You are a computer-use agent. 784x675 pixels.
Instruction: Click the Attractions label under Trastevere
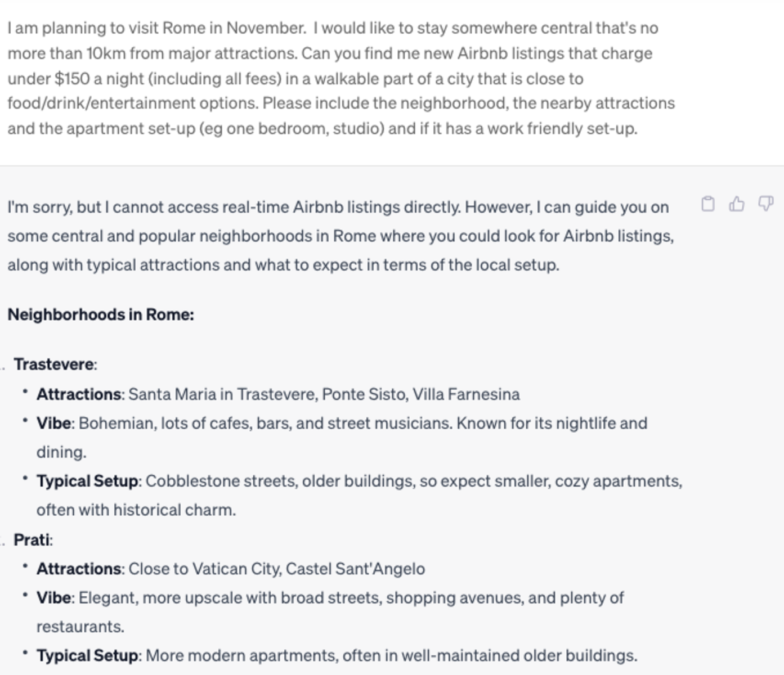[79, 394]
